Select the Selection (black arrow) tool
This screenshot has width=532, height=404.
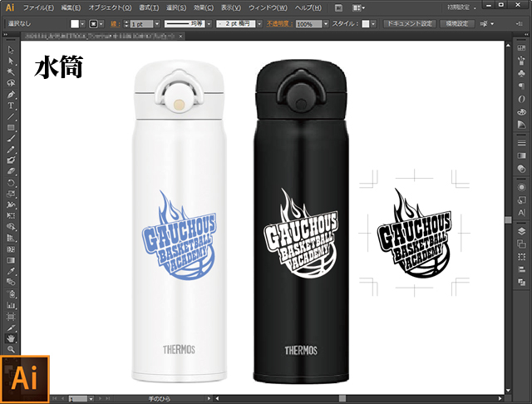click(x=11, y=50)
